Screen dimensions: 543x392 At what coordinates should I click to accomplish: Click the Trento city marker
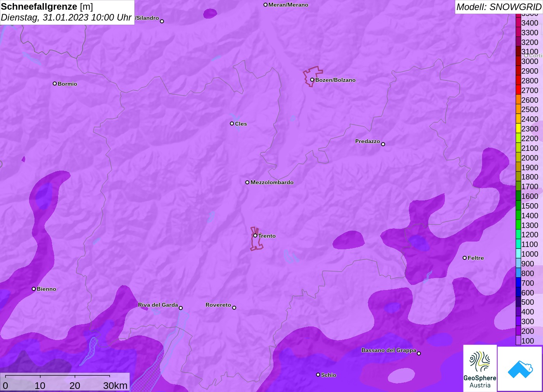(255, 235)
